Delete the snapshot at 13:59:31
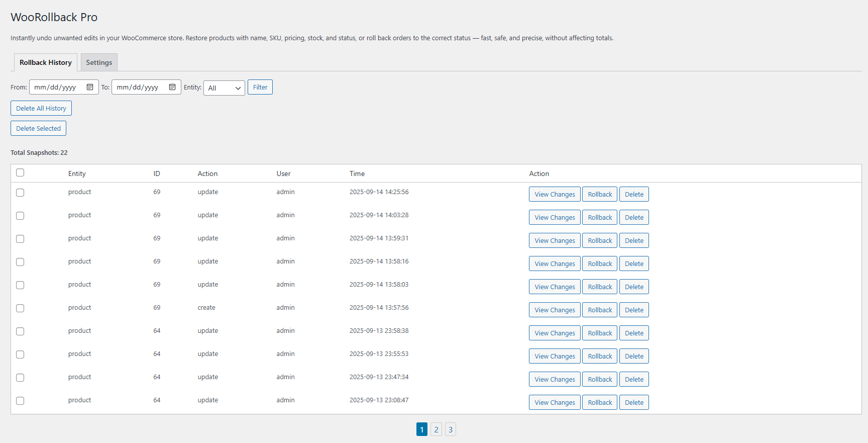868x443 pixels. [634, 240]
